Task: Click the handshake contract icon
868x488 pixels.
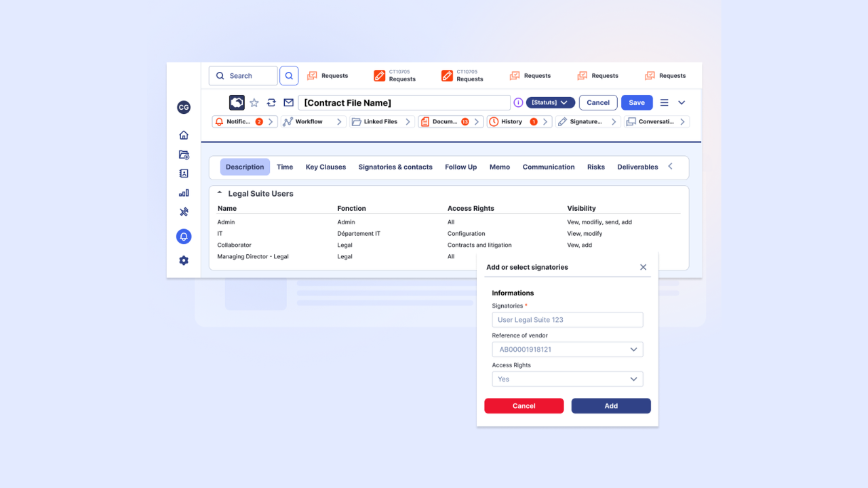Action: (237, 102)
